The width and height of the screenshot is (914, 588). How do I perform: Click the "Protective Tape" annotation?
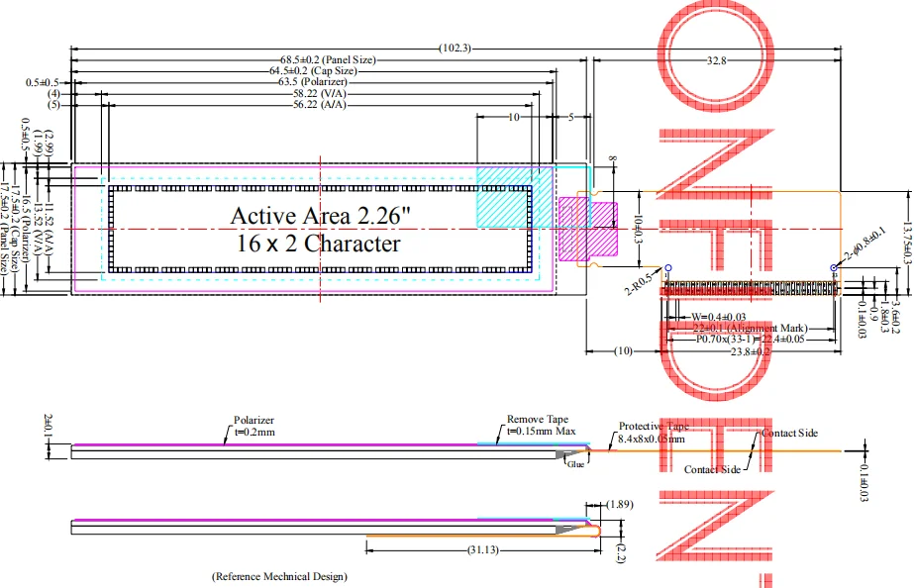(652, 426)
